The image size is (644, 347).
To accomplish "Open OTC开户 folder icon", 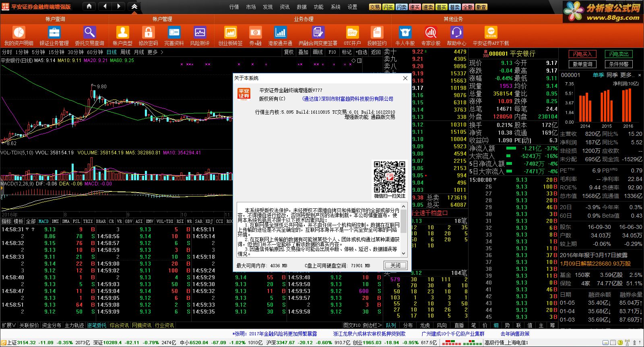I will [x=352, y=32].
